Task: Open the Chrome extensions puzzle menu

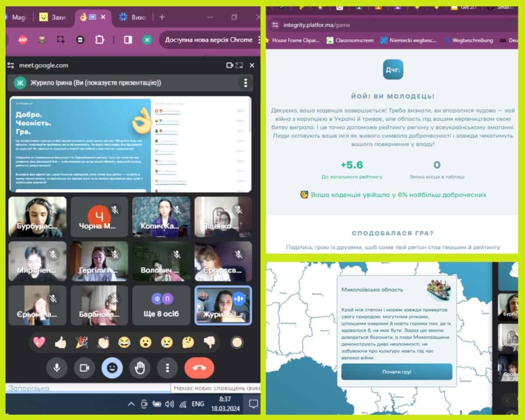Action: (100, 40)
